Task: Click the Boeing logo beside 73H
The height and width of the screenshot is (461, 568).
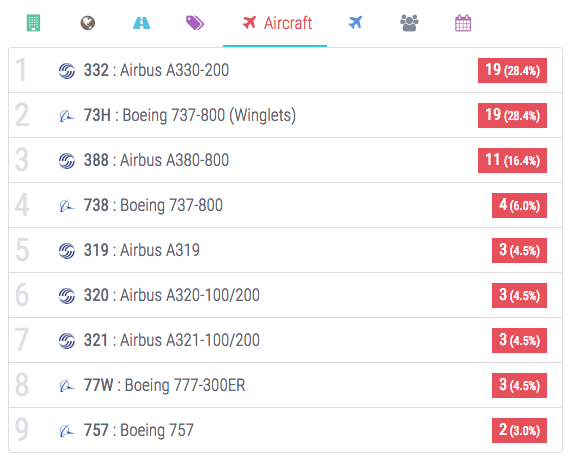Action: click(67, 116)
